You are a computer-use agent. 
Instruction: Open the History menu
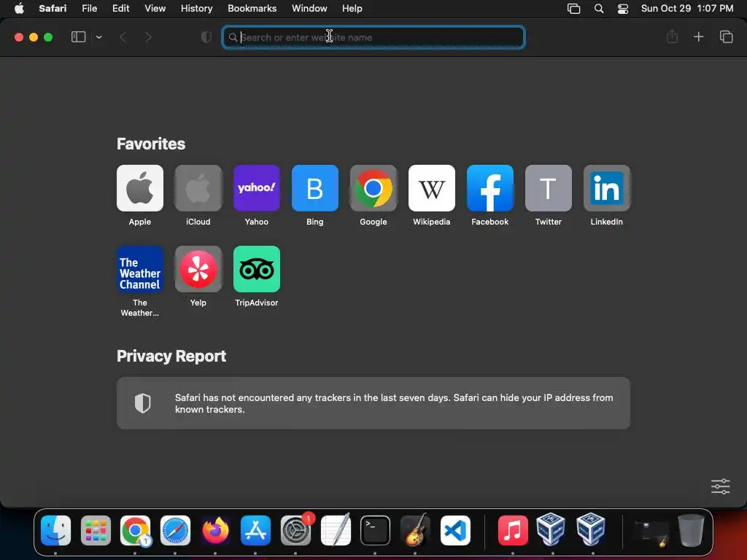coord(196,8)
